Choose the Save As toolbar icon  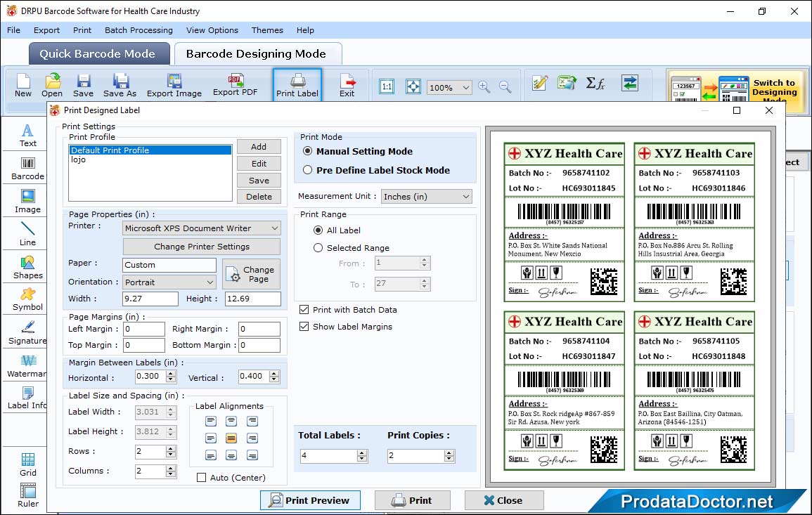(x=120, y=86)
